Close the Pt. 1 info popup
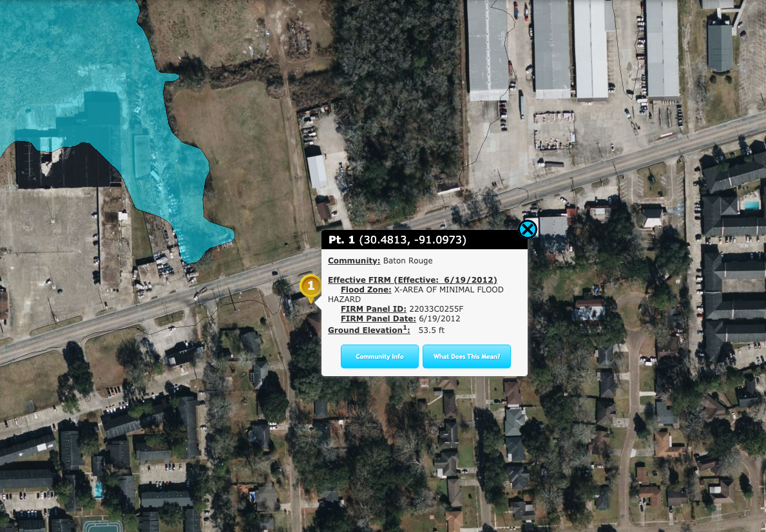Viewport: 766px width, 532px height. pyautogui.click(x=527, y=229)
